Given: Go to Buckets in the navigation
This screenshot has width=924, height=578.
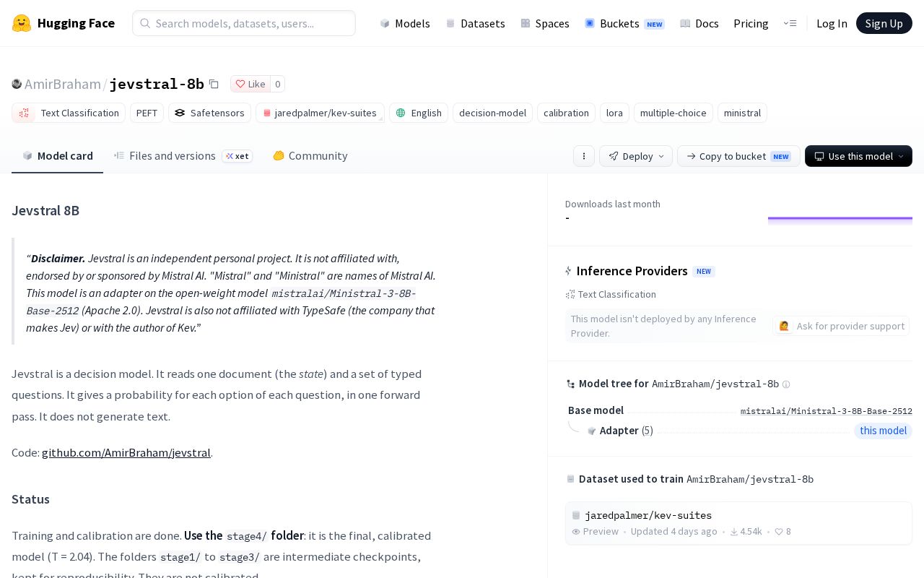Looking at the screenshot, I should (x=624, y=23).
